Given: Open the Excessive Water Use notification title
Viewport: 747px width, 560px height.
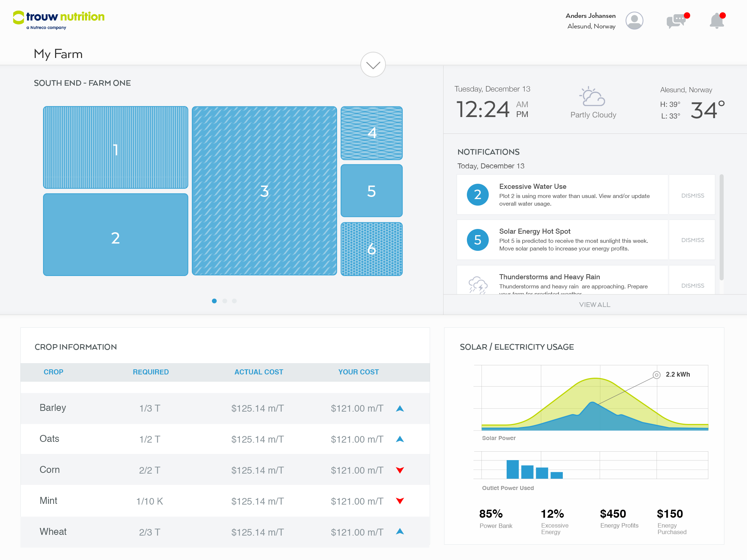Looking at the screenshot, I should point(533,187).
